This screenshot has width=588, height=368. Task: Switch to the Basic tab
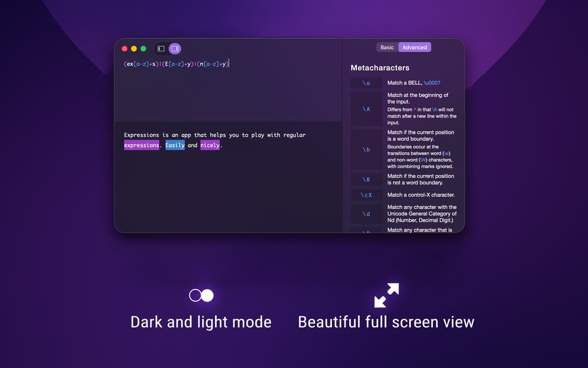click(x=387, y=47)
